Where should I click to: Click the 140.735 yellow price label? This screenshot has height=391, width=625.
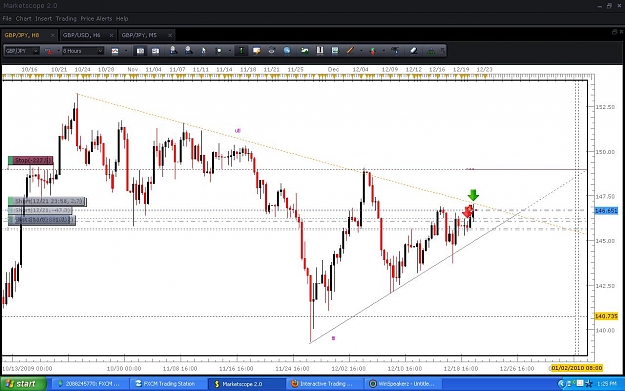(606, 316)
